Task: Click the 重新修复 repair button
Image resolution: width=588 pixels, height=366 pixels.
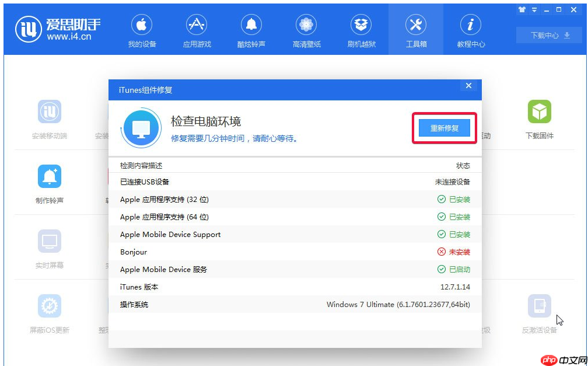Action: pos(444,128)
